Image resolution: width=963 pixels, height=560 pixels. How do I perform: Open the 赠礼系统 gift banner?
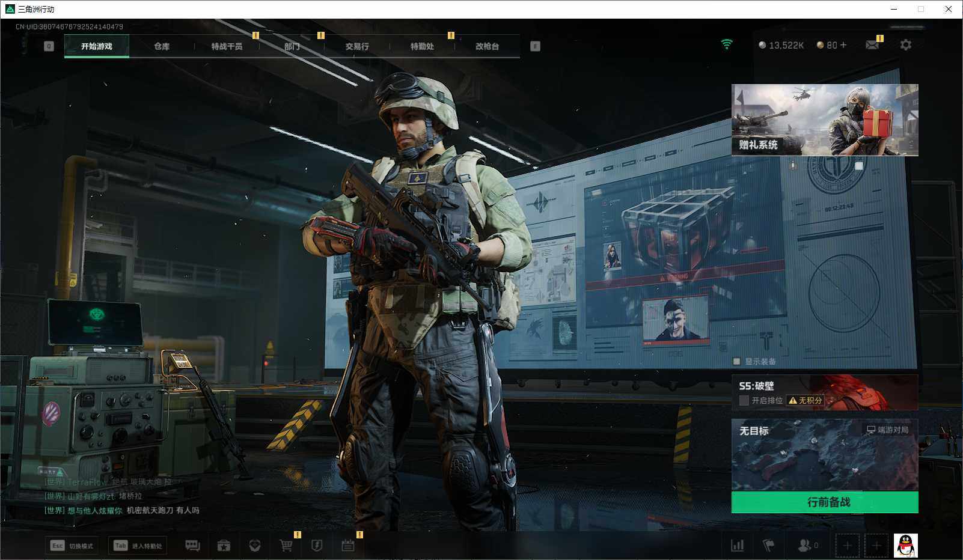tap(825, 120)
